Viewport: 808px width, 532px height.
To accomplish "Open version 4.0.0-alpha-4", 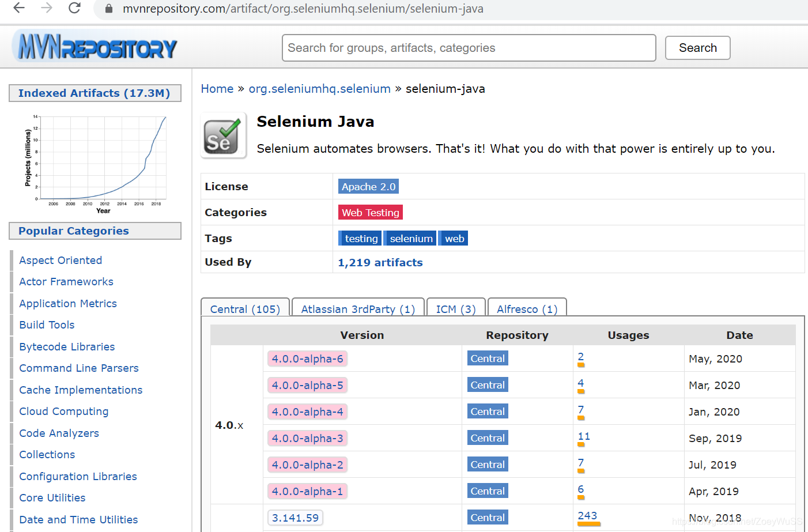I will 307,412.
